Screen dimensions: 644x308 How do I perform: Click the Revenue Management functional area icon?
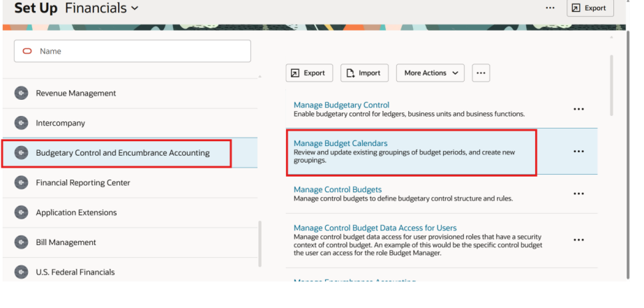(22, 94)
